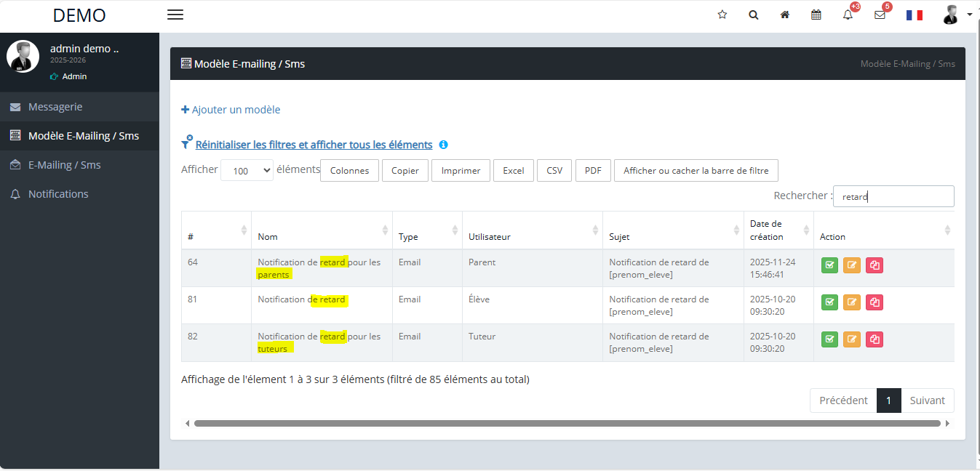
Task: Open Messagerie in the sidebar
Action: point(55,107)
